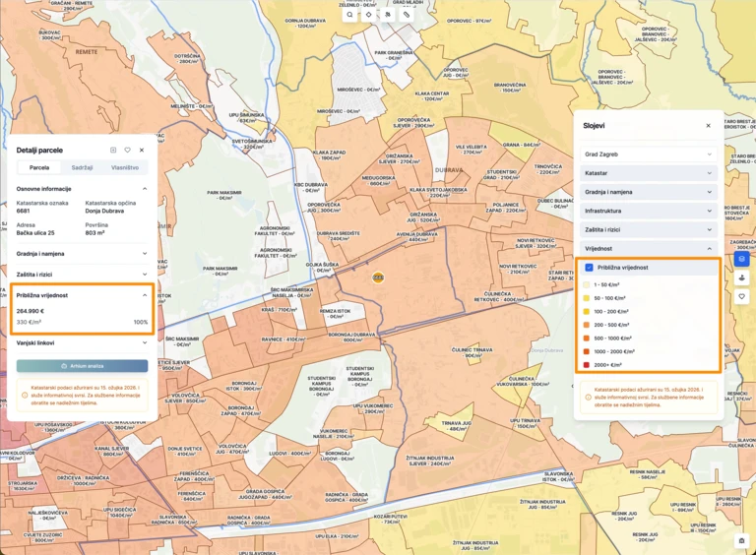The width and height of the screenshot is (756, 555).
Task: Uncheck the Približna vrijednost layer checkbox
Action: (x=590, y=268)
